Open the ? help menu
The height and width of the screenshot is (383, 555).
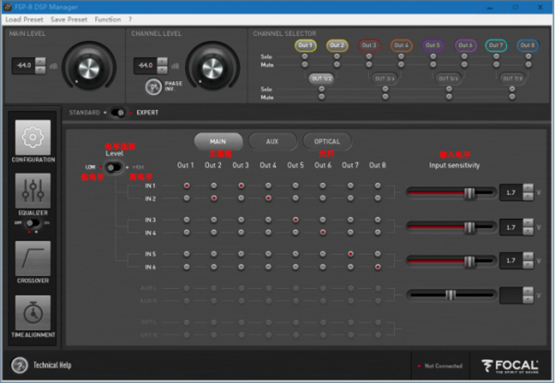(130, 19)
